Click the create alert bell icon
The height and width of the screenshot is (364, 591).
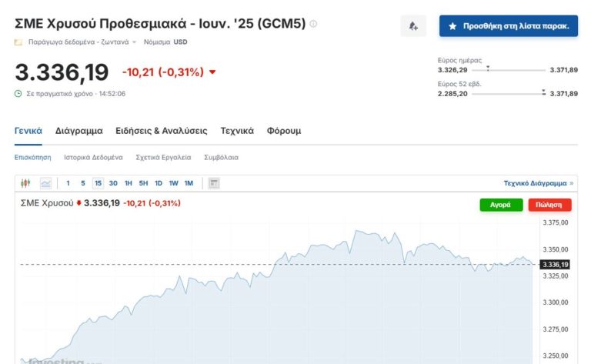pos(413,25)
